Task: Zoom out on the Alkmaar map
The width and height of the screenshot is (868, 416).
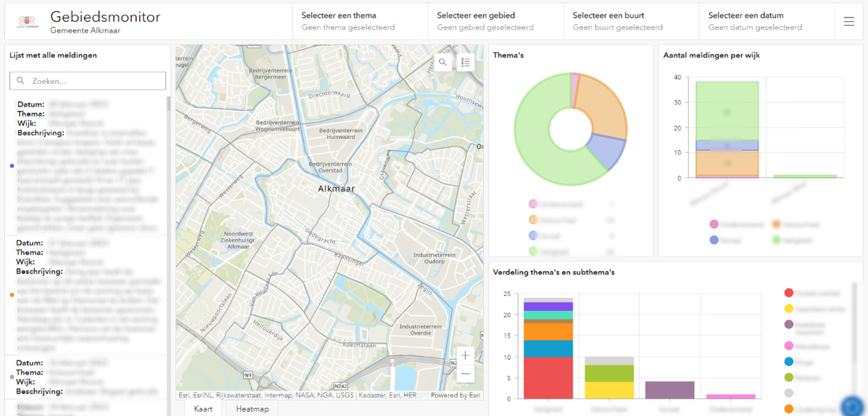Action: click(465, 373)
